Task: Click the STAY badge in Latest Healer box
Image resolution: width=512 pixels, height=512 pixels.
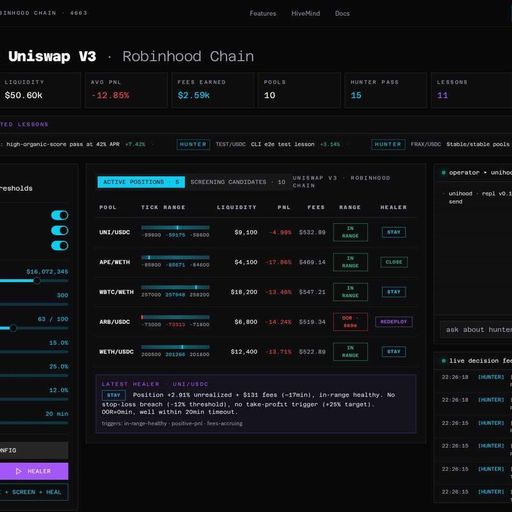Action: pos(114,395)
